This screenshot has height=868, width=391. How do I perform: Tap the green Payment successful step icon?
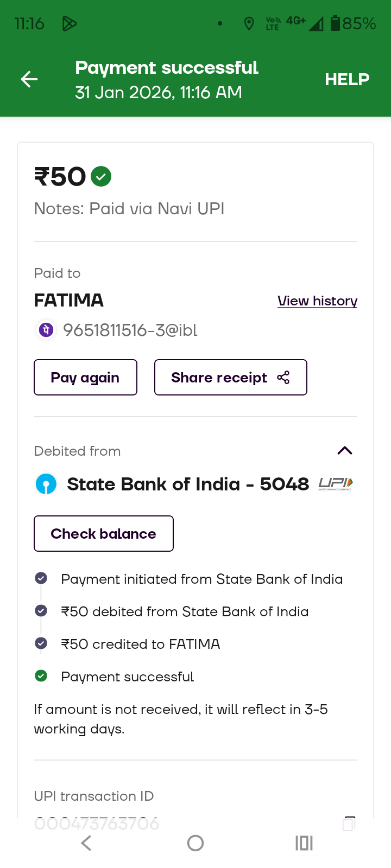[41, 676]
